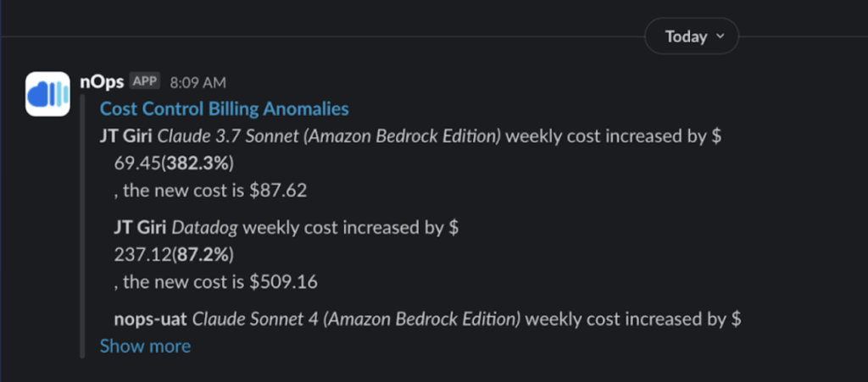Click the Datadog service name
The image size is (868, 382).
205,228
